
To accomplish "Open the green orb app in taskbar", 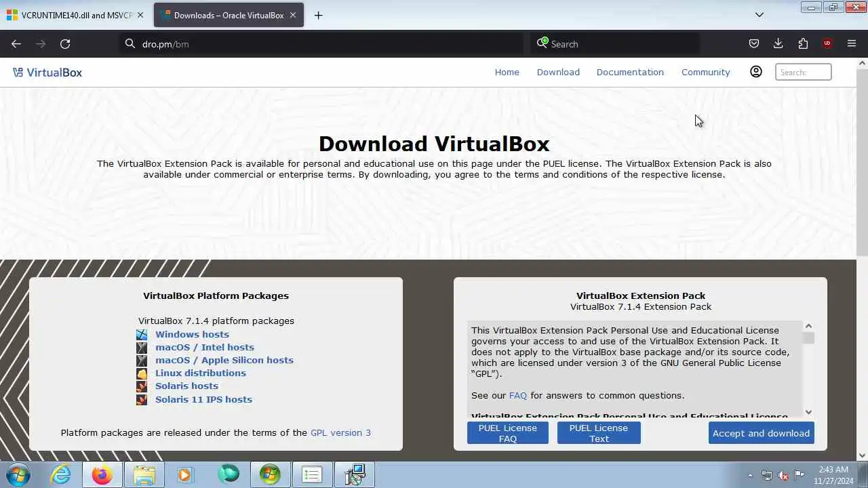I will click(229, 474).
